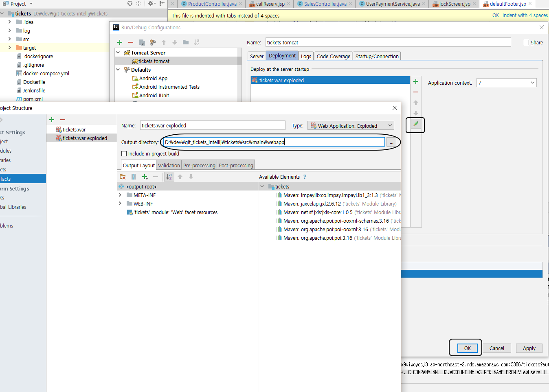549x392 pixels.
Task: Open the Pre-processing tab
Action: coord(199,165)
